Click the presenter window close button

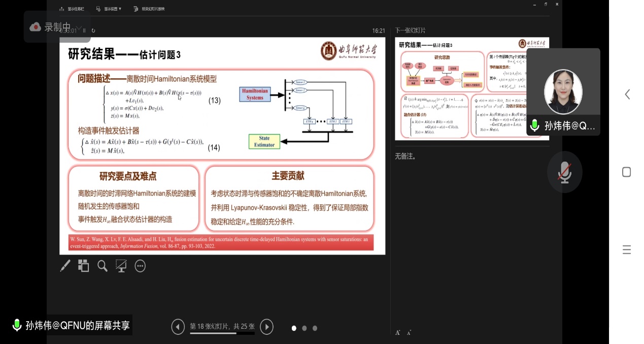click(x=557, y=4)
